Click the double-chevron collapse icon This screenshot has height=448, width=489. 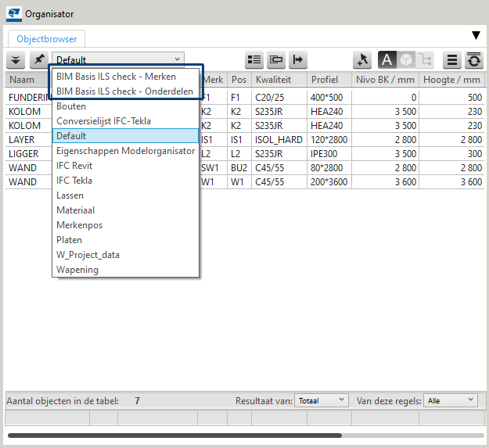[x=16, y=59]
